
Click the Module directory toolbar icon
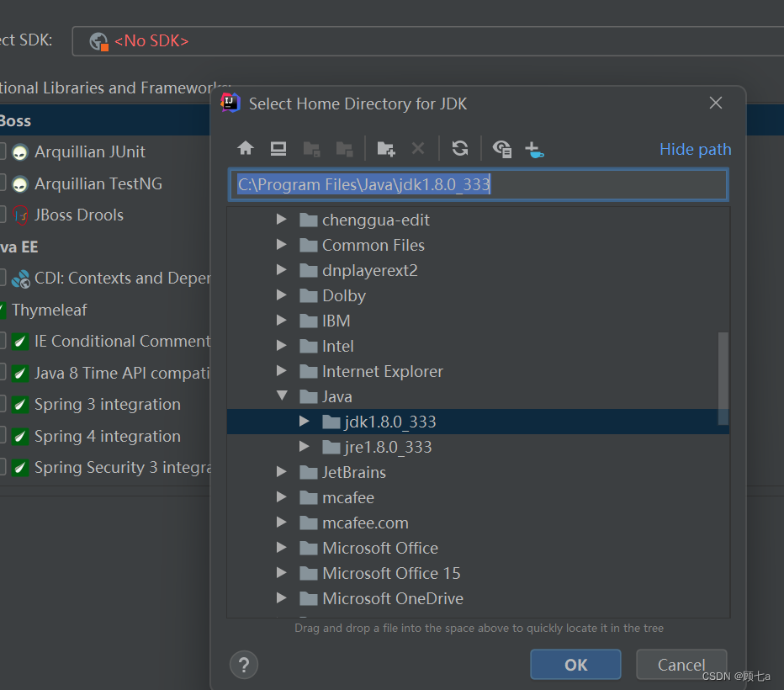pos(345,148)
